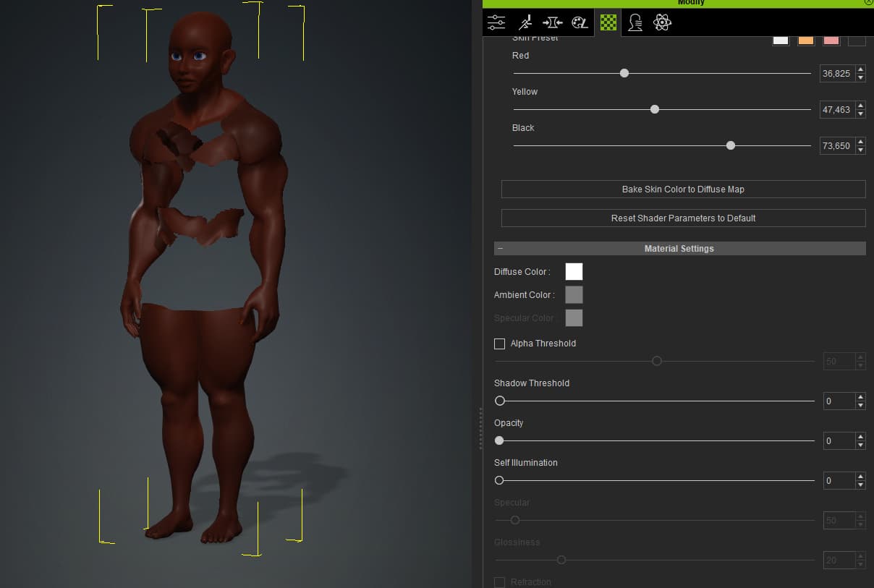The height and width of the screenshot is (588, 874).
Task: Click Reset Shader Parameters to Default
Action: pos(683,218)
